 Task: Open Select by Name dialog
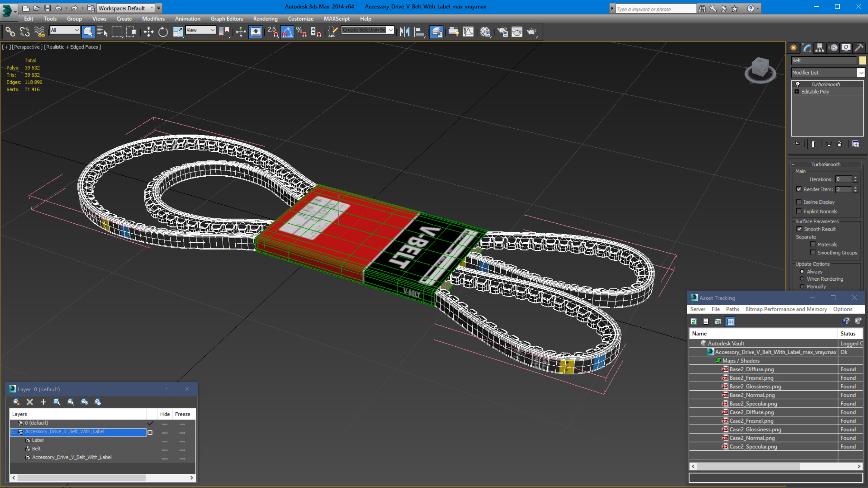[x=102, y=32]
